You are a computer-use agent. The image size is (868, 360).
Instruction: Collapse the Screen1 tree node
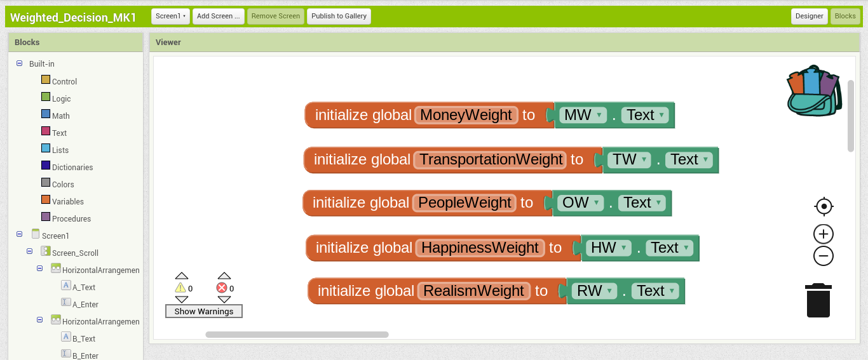(x=19, y=235)
